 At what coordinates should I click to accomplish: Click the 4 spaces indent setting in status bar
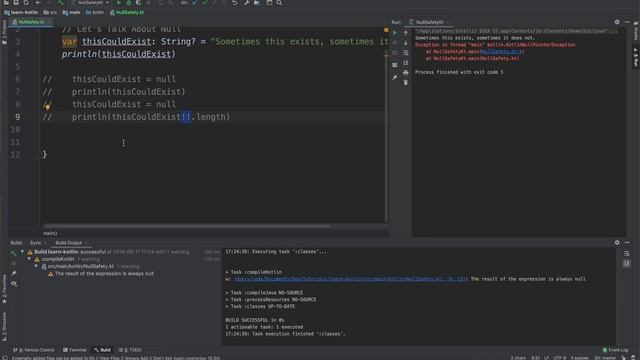[580, 358]
